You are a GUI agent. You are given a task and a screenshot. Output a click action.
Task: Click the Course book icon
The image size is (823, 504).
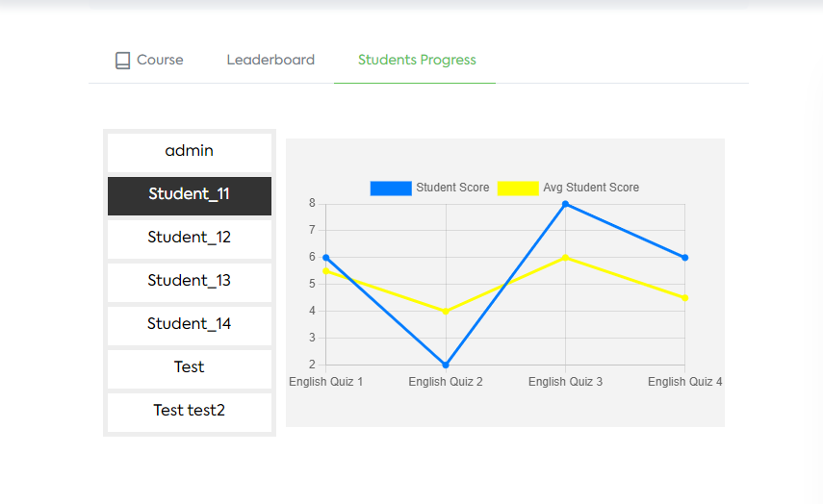pos(123,61)
